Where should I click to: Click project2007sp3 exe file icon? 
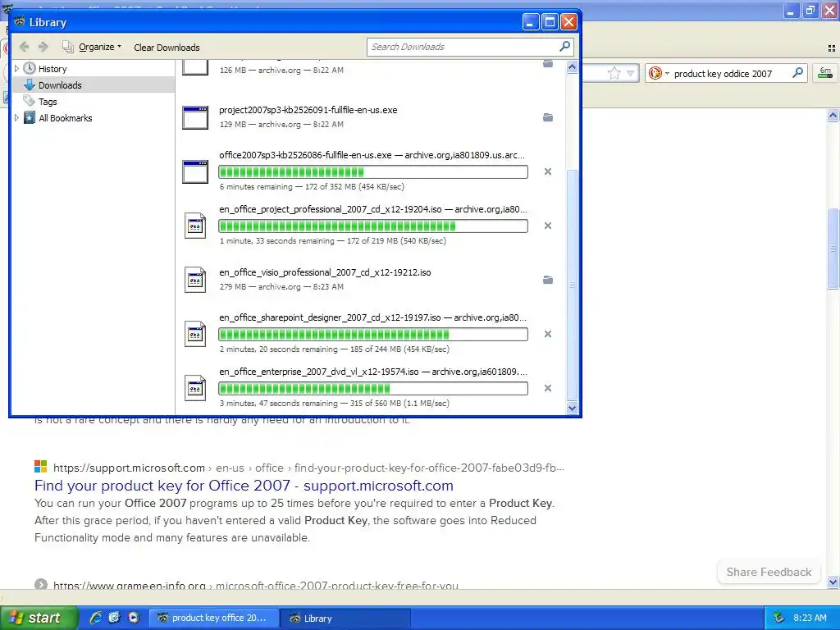[x=195, y=117]
